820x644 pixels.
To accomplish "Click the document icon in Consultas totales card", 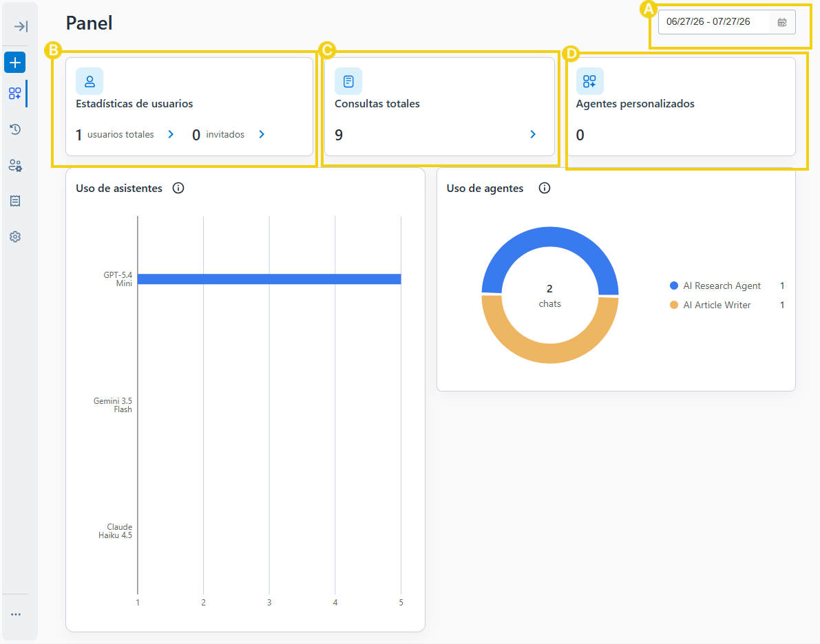I will click(x=348, y=81).
